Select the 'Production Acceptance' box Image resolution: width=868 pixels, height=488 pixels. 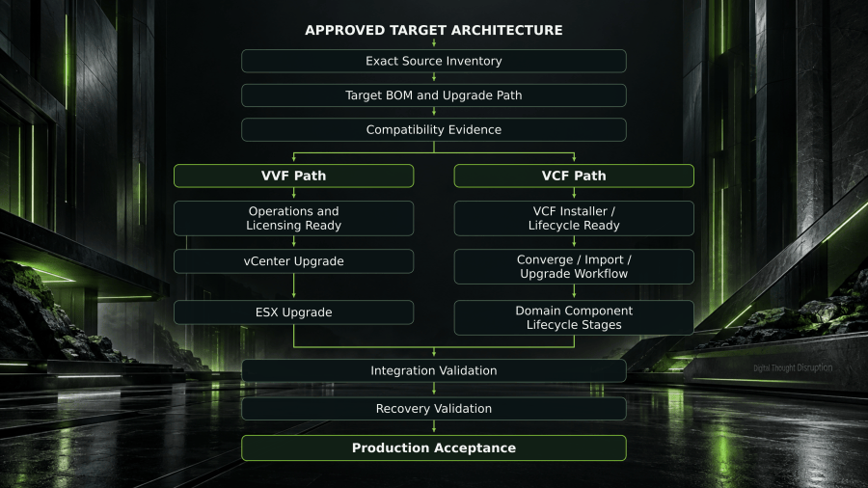(x=433, y=447)
